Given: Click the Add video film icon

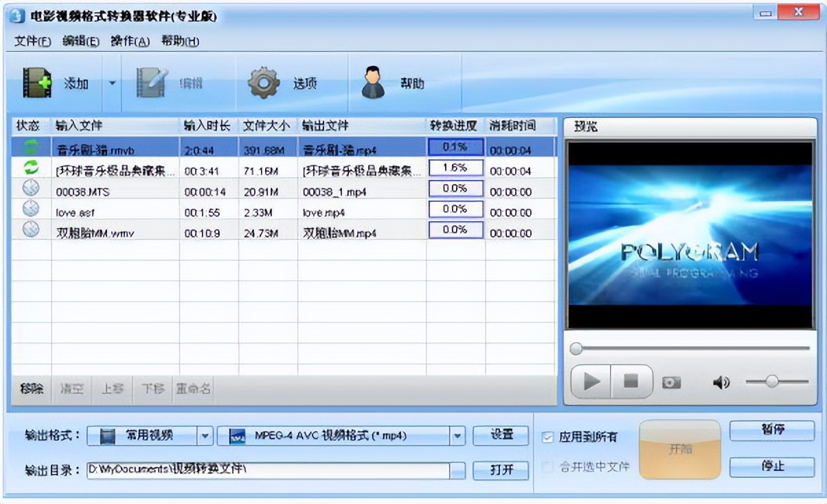Looking at the screenshot, I should (x=37, y=83).
